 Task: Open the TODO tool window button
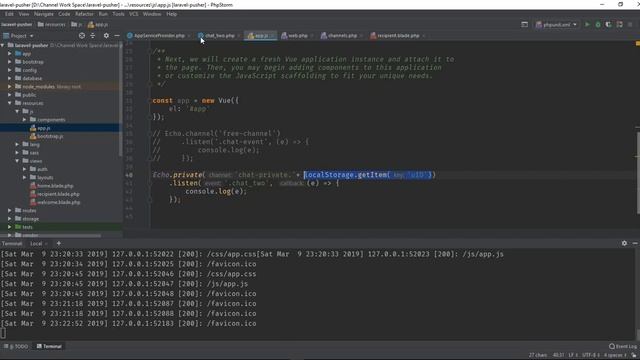(16, 346)
